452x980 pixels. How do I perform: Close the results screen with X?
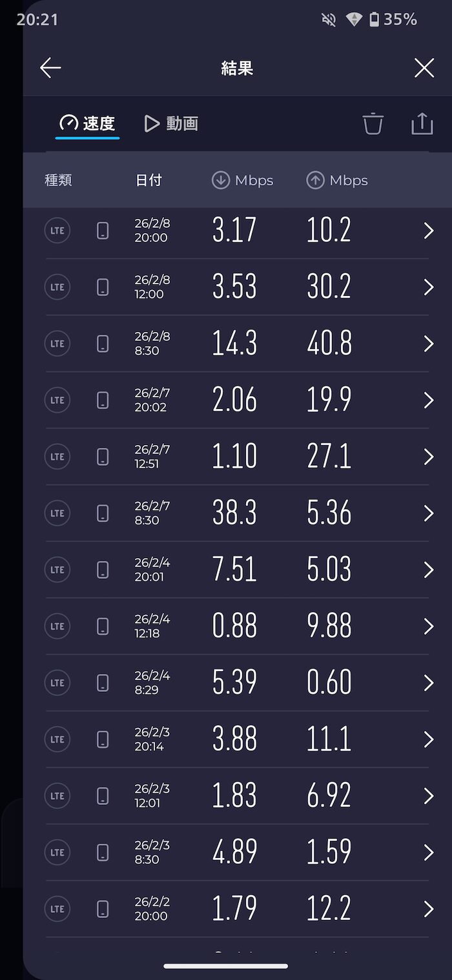424,68
